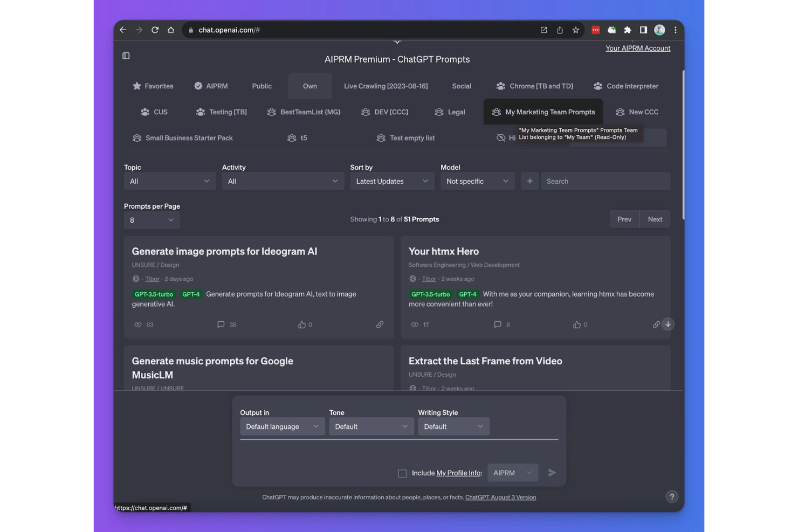Open comments on the Ideogram AI prompt card
The height and width of the screenshot is (532, 798).
pyautogui.click(x=221, y=324)
